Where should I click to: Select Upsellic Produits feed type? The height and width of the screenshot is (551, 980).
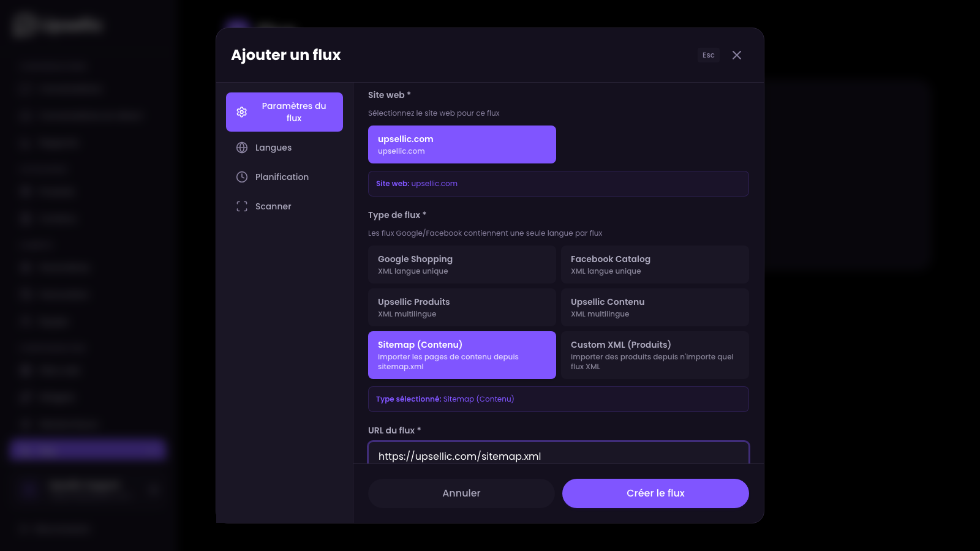click(462, 307)
